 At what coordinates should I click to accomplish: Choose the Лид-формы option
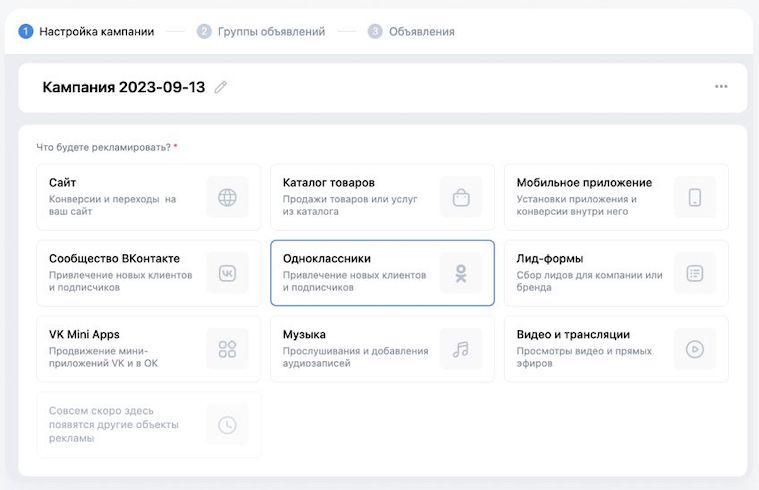pos(616,273)
